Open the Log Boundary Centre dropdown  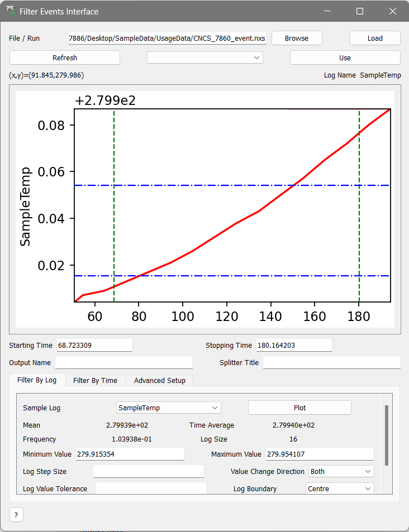point(339,488)
